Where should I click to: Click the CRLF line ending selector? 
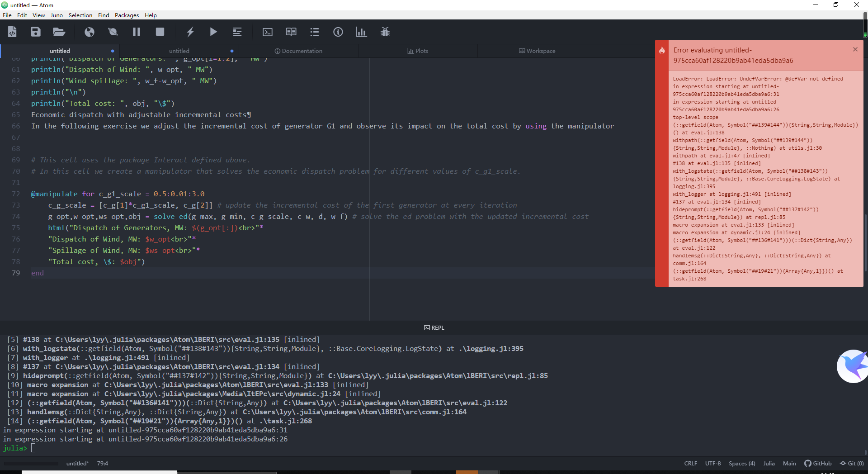pos(690,463)
